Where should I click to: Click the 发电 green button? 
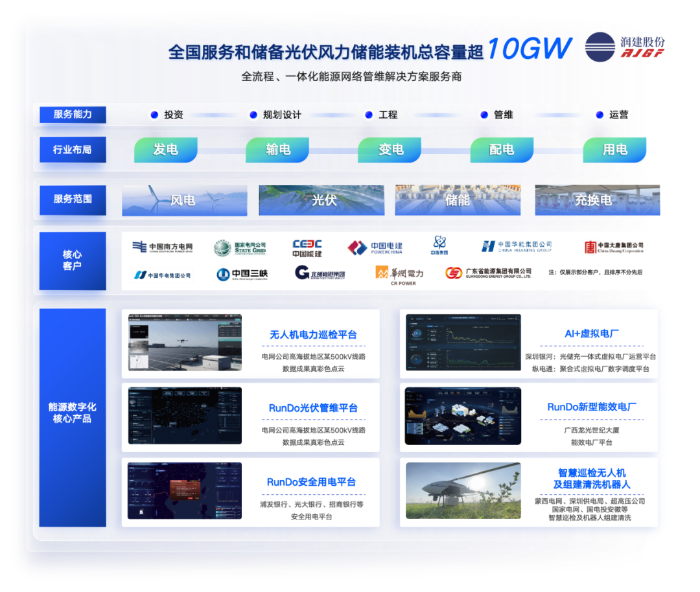tap(165, 150)
